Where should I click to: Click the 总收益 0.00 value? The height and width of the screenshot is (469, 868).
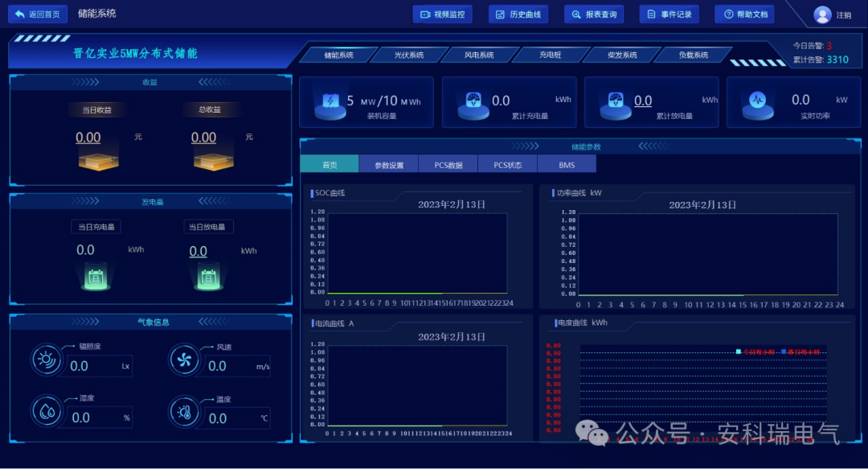coord(203,138)
